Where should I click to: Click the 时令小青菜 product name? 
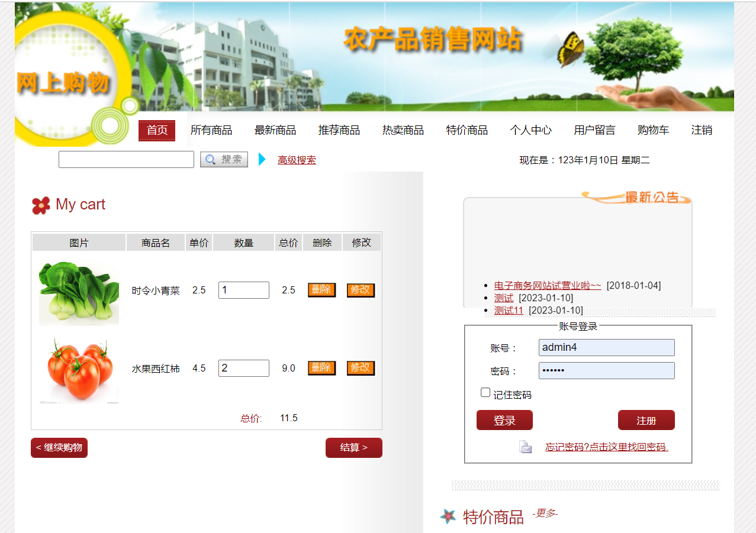tap(156, 290)
